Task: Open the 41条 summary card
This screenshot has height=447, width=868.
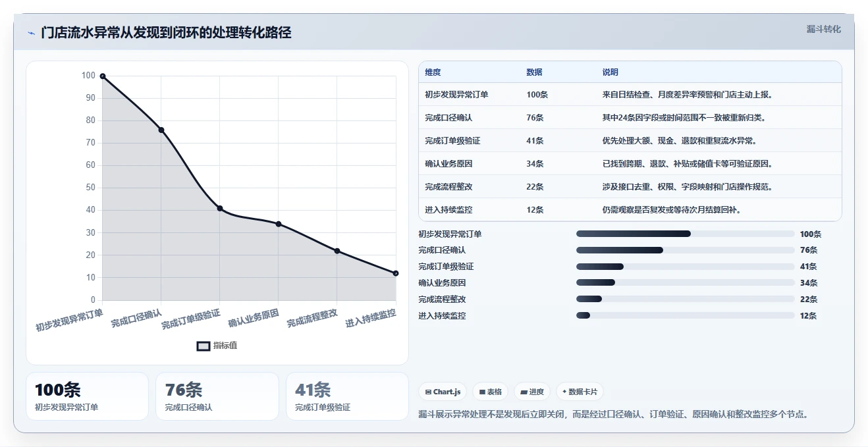Action: coord(347,396)
